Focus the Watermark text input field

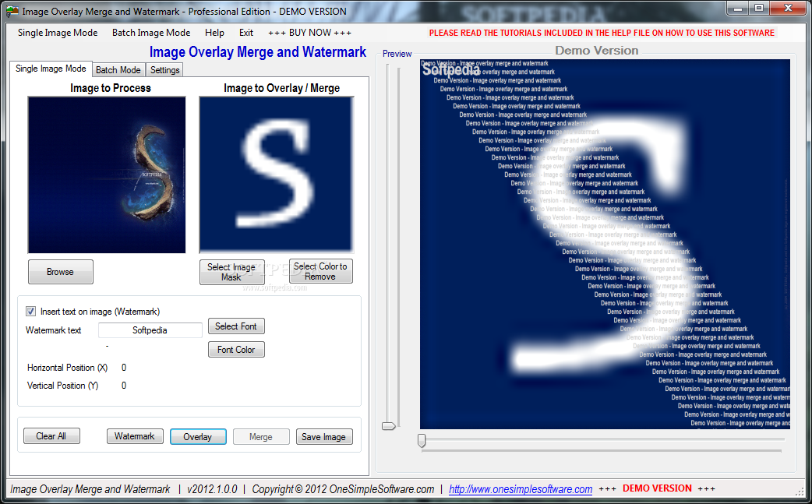150,330
